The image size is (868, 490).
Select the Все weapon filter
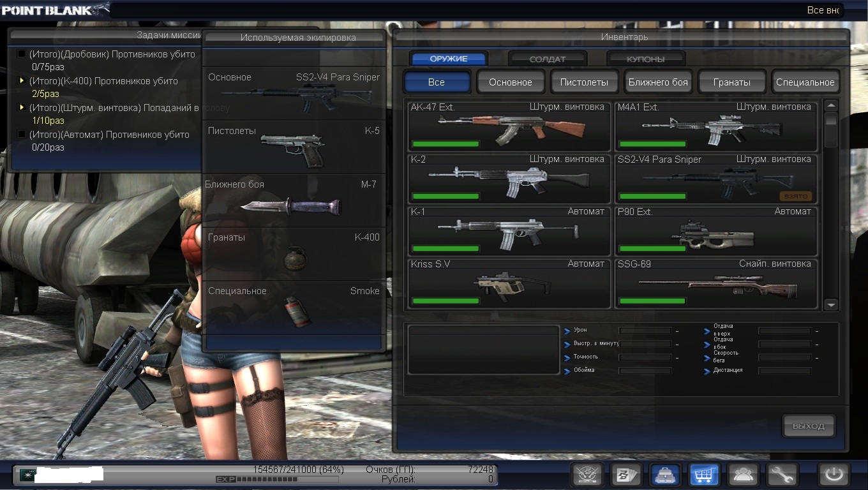coord(437,82)
